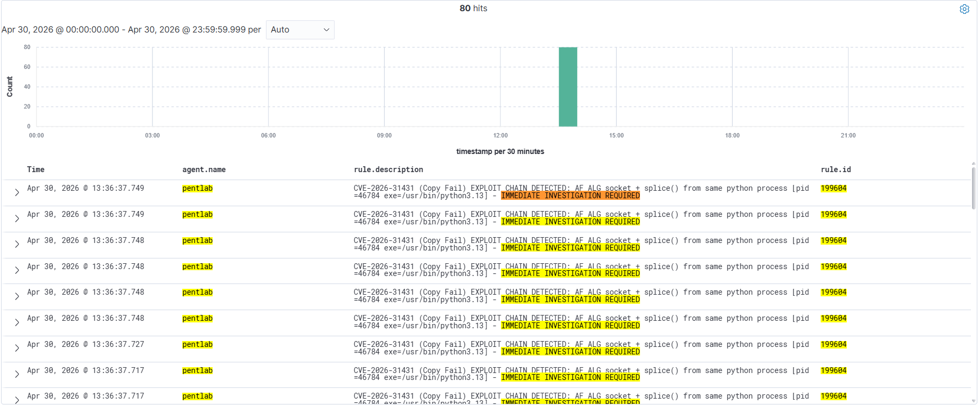Click the orange-highlighted IMMEDIATE INVESTIGATION REQUIRED text
Screen dimensions: 980x405
pyautogui.click(x=570, y=196)
